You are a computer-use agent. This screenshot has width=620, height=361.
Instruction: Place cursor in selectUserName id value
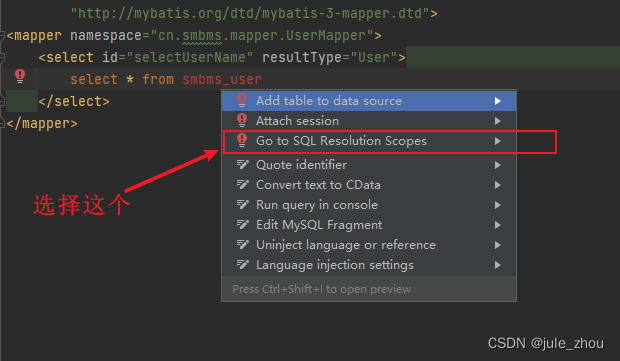(x=190, y=58)
